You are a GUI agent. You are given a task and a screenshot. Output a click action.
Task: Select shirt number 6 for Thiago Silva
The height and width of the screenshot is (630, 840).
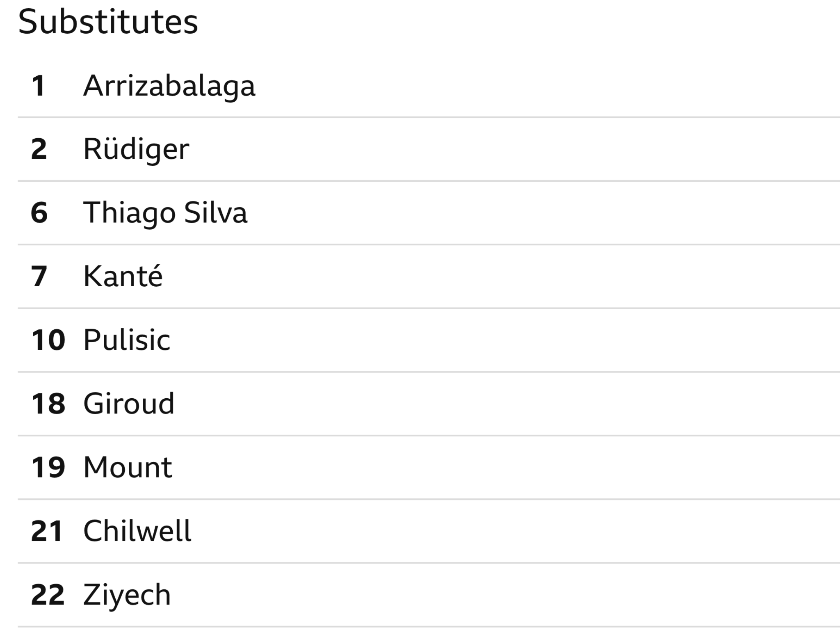39,213
